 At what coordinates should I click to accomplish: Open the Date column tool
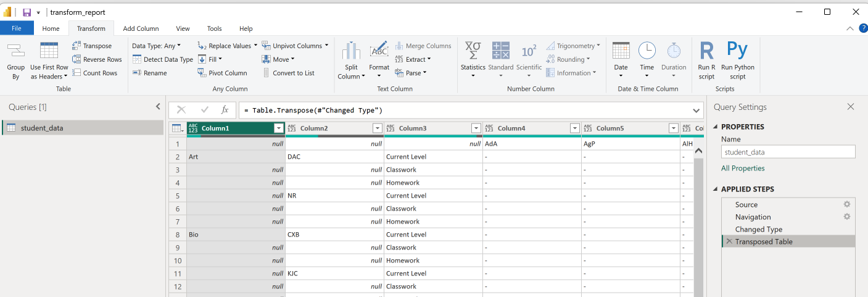pos(621,59)
